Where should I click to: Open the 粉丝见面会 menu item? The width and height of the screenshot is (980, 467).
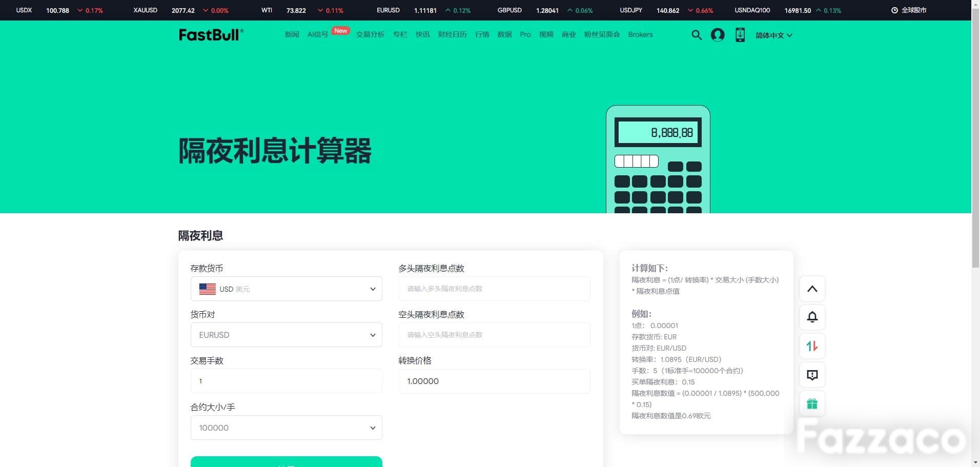[x=602, y=34]
